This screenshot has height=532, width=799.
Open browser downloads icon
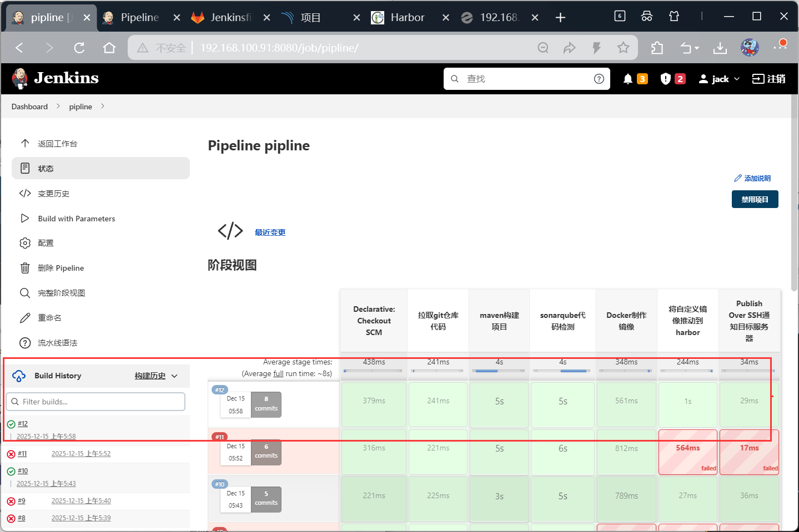pos(720,48)
